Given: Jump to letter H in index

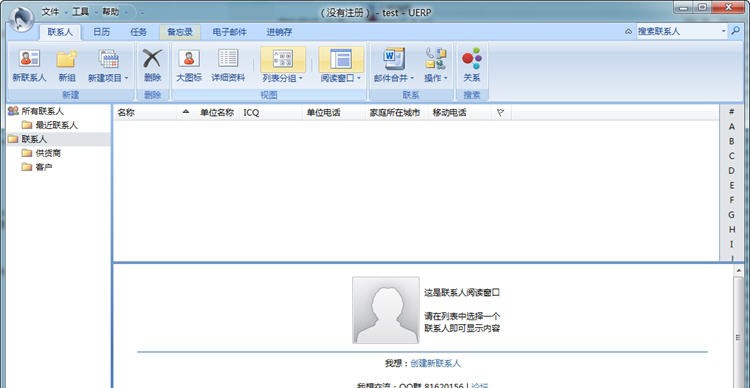Looking at the screenshot, I should [731, 229].
